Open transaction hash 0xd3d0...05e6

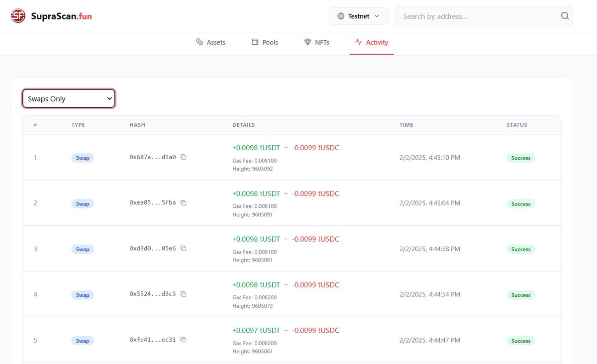click(x=153, y=249)
